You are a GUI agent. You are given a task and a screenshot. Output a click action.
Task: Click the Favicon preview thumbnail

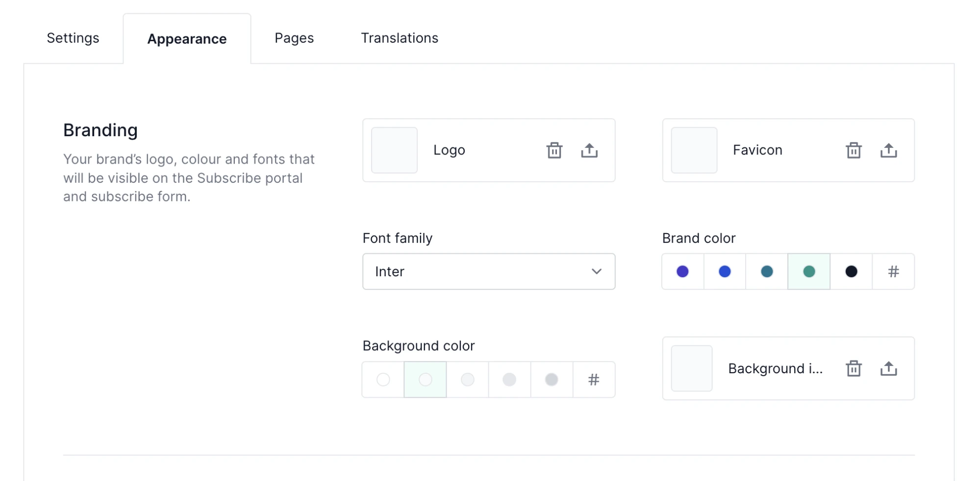[x=694, y=150]
